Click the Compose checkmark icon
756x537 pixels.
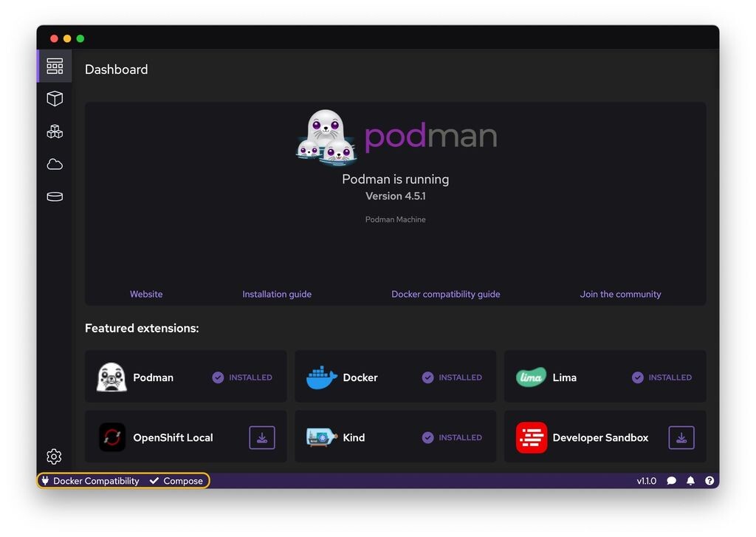coord(154,481)
